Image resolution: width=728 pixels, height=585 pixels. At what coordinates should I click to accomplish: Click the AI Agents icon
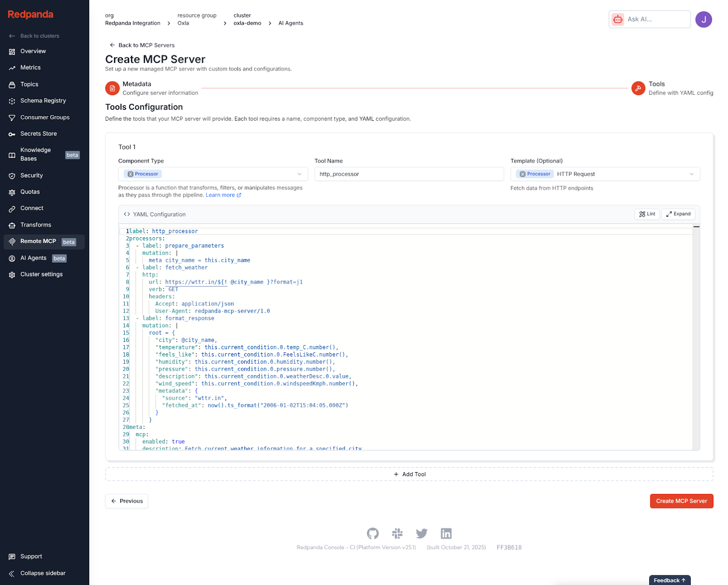[x=12, y=259]
